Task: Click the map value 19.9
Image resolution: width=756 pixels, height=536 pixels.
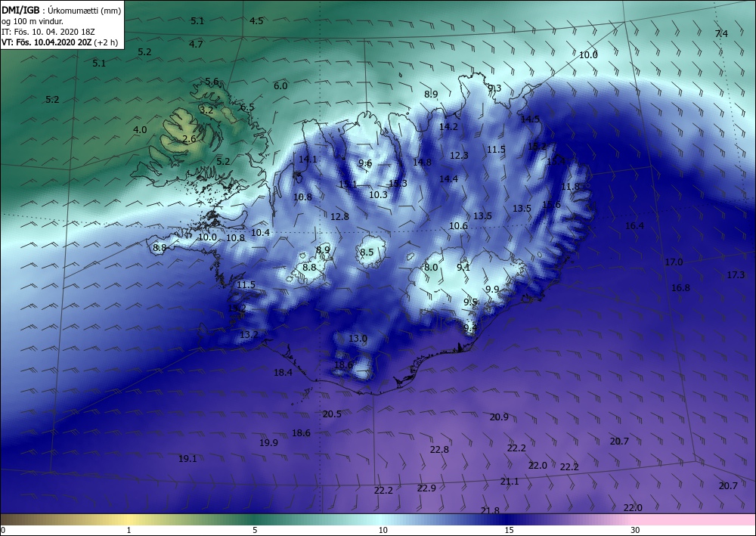Action: tap(268, 442)
